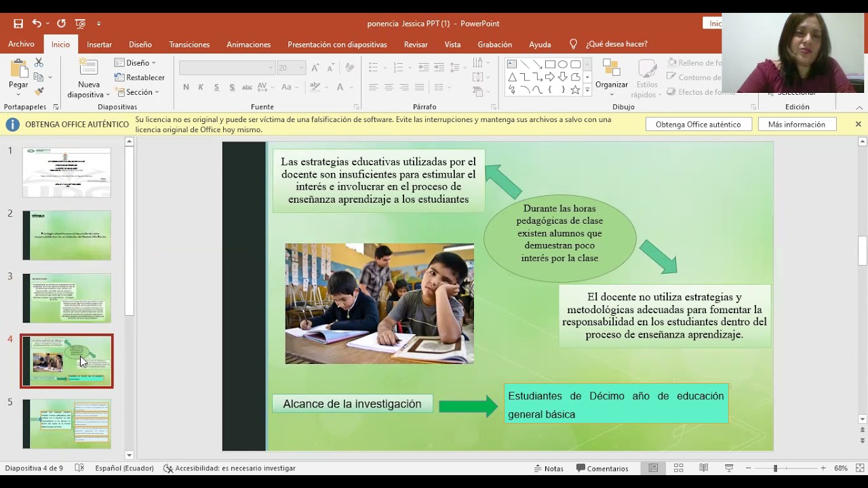
Task: Fit slide to the current window
Action: coord(859,468)
